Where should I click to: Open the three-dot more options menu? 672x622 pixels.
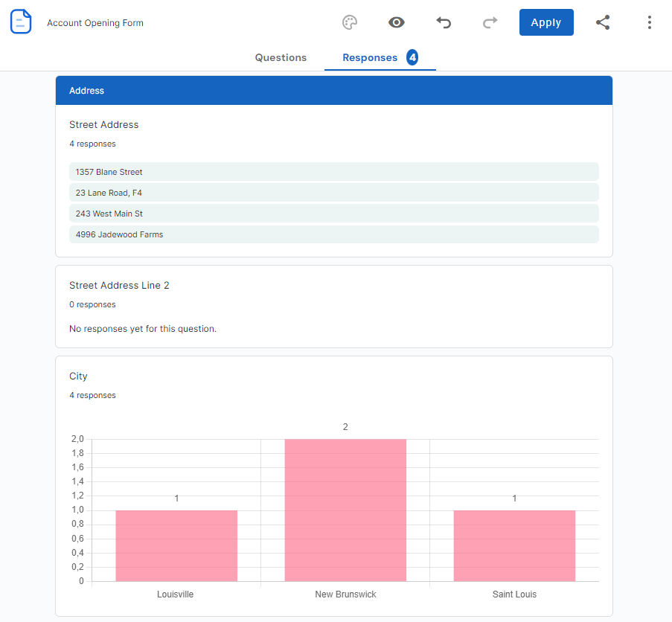coord(649,22)
